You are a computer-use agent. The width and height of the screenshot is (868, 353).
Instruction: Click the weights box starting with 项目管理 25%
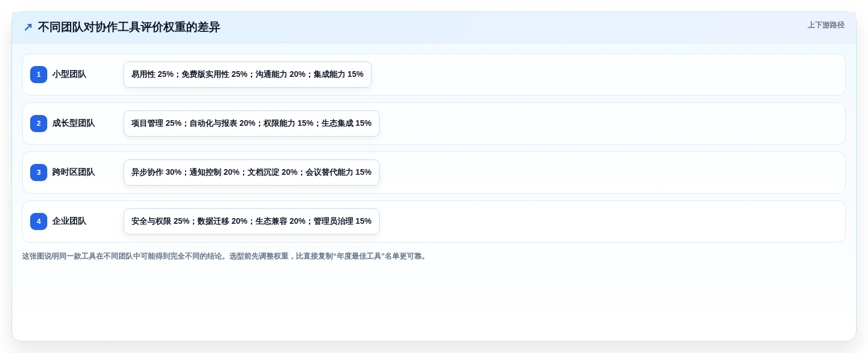(x=252, y=124)
